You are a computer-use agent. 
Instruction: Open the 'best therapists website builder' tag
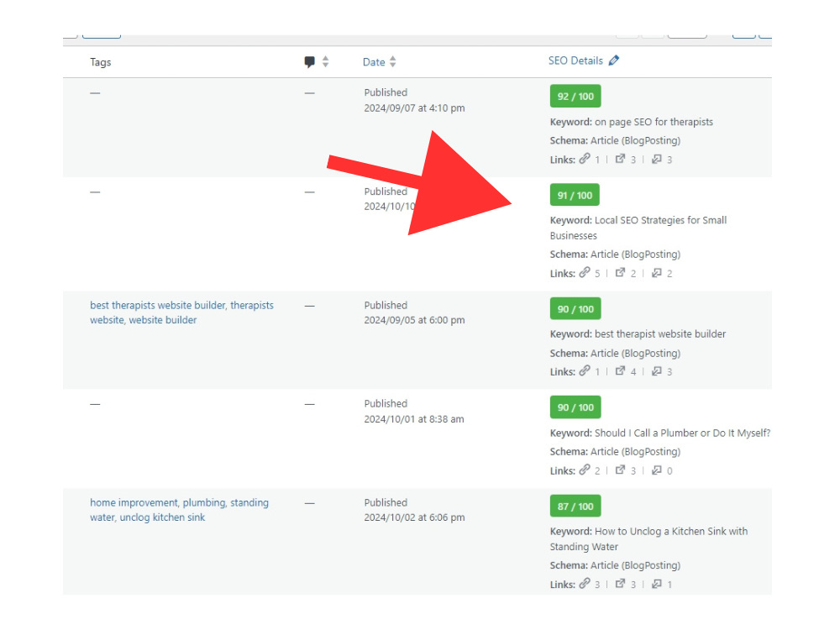[158, 306]
